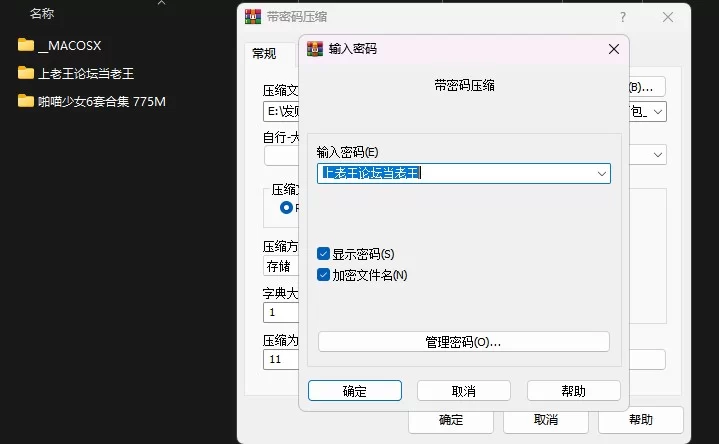Close the background 带密码压缩 window
The width and height of the screenshot is (719, 444).
pyautogui.click(x=668, y=17)
